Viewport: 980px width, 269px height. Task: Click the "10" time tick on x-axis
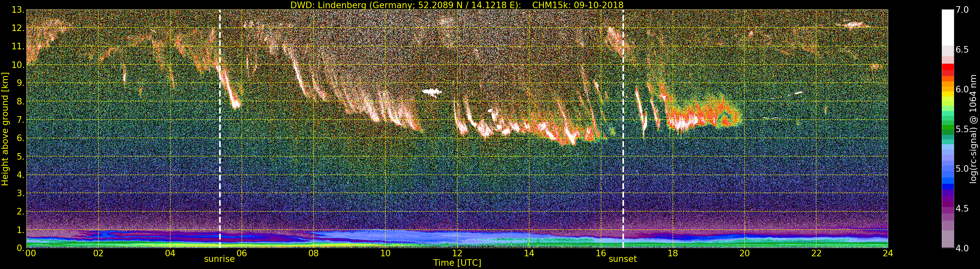385,253
